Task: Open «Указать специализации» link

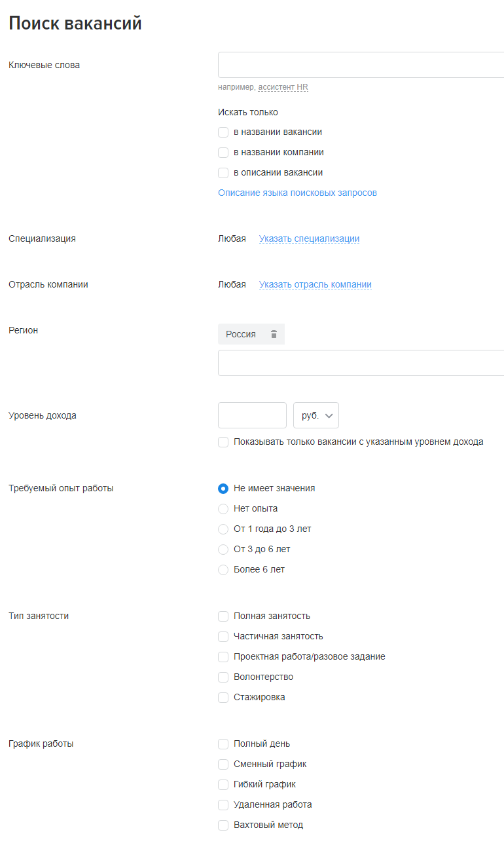Action: coord(309,238)
